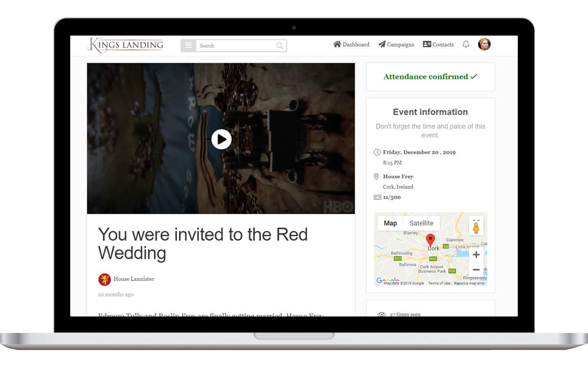Open notifications bell
This screenshot has height=368, width=588.
click(x=466, y=44)
